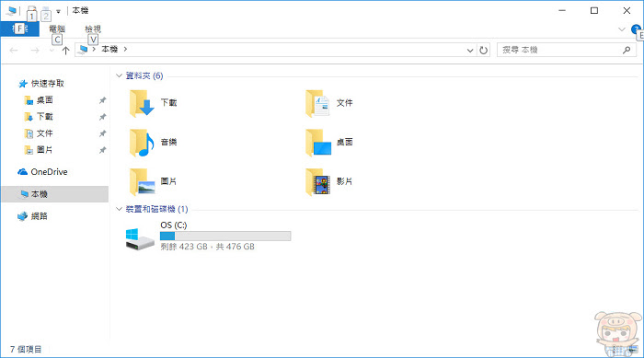Open the 文件 documents folder icon
This screenshot has height=358, width=644.
pos(317,104)
